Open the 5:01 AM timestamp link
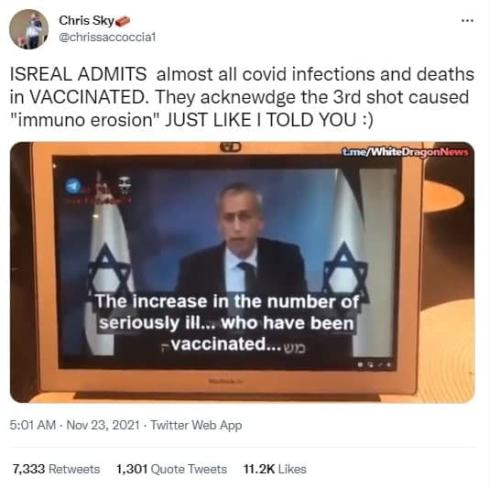This screenshot has width=500, height=488. pyautogui.click(x=33, y=425)
